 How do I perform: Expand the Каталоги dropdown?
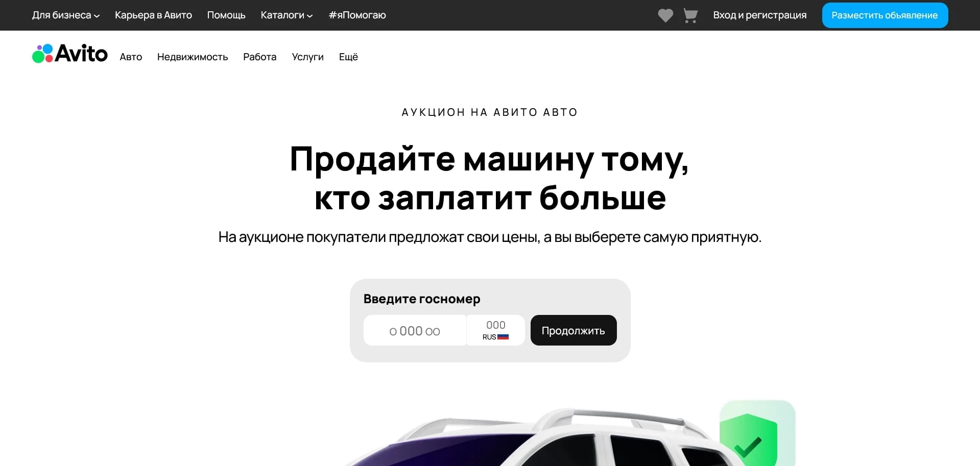tap(285, 15)
